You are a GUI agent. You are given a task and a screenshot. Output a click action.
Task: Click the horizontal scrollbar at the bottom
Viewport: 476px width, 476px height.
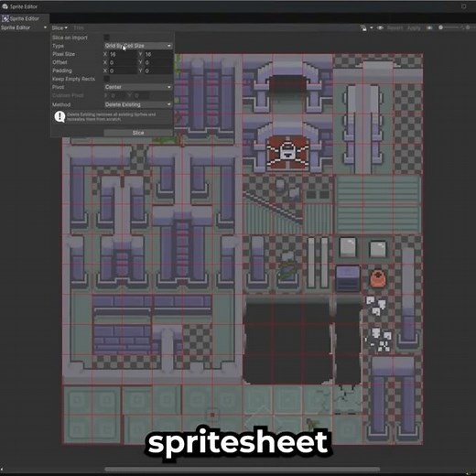pos(243,469)
